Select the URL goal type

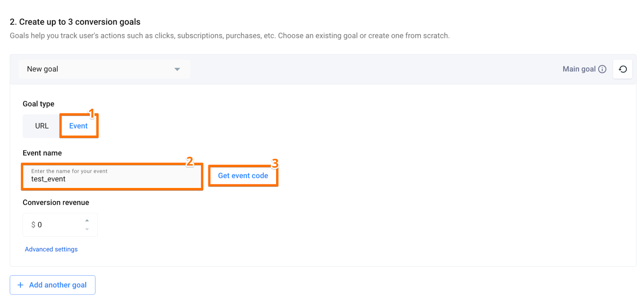pyautogui.click(x=41, y=126)
